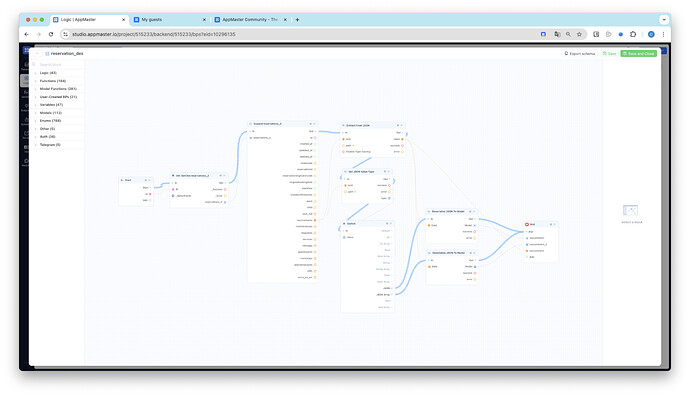
Task: Save the business process with Save
Action: point(609,53)
